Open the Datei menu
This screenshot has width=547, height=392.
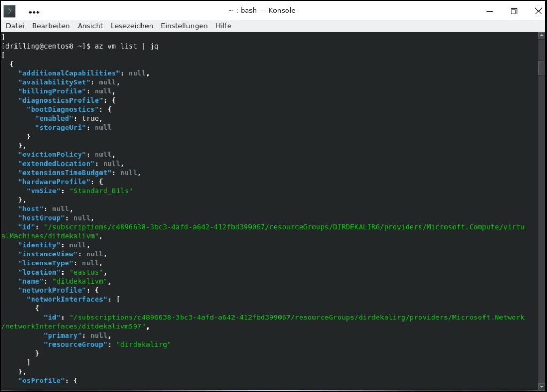(x=15, y=26)
